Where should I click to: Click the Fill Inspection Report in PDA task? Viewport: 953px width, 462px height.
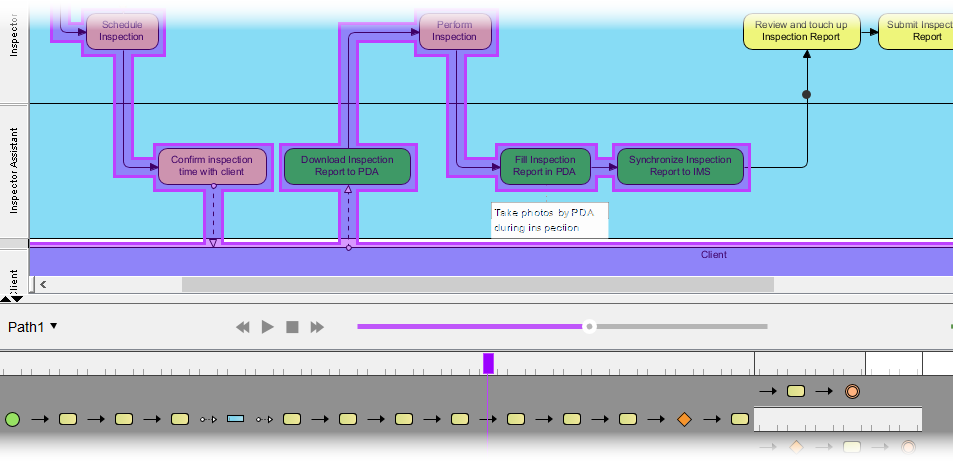pyautogui.click(x=545, y=166)
